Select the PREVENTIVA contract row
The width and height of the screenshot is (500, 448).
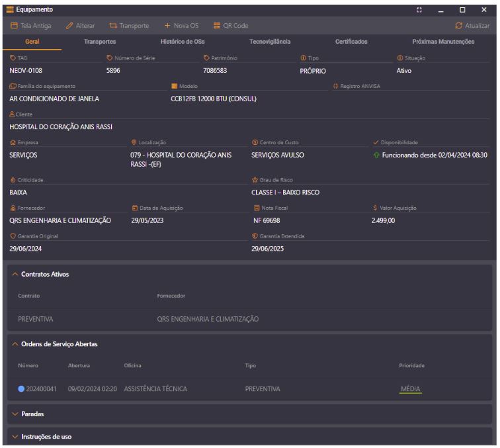pyautogui.click(x=35, y=319)
